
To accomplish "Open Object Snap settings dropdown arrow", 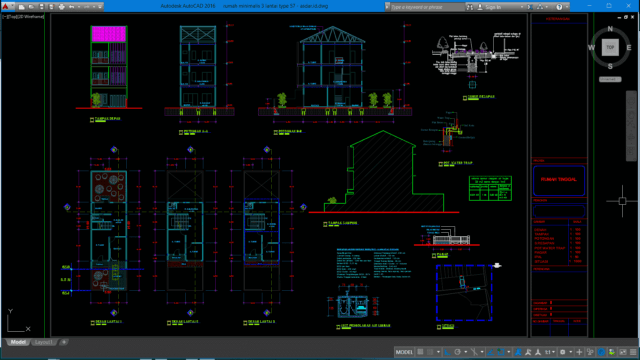I will [509, 352].
